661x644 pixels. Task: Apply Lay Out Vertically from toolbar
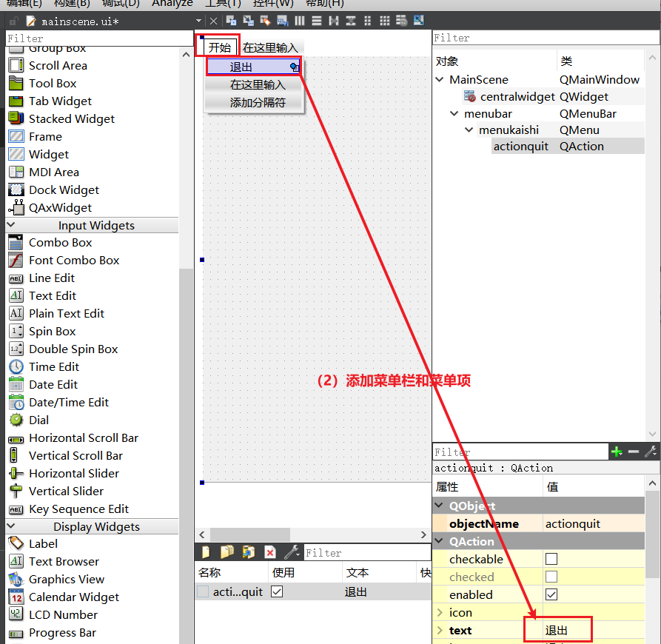pos(317,20)
